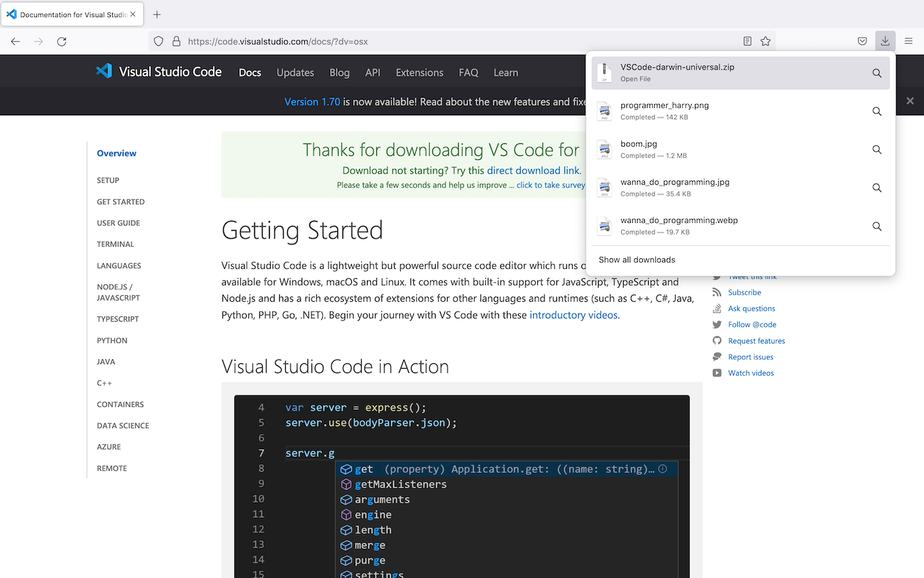Expand SETUP in the docs sidebar

108,180
